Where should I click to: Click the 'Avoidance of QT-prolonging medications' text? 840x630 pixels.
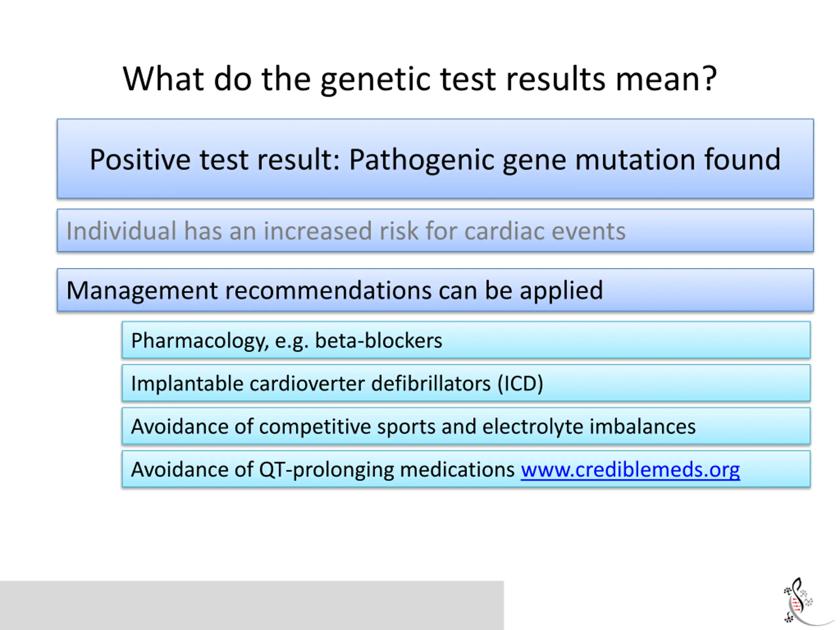[323, 470]
